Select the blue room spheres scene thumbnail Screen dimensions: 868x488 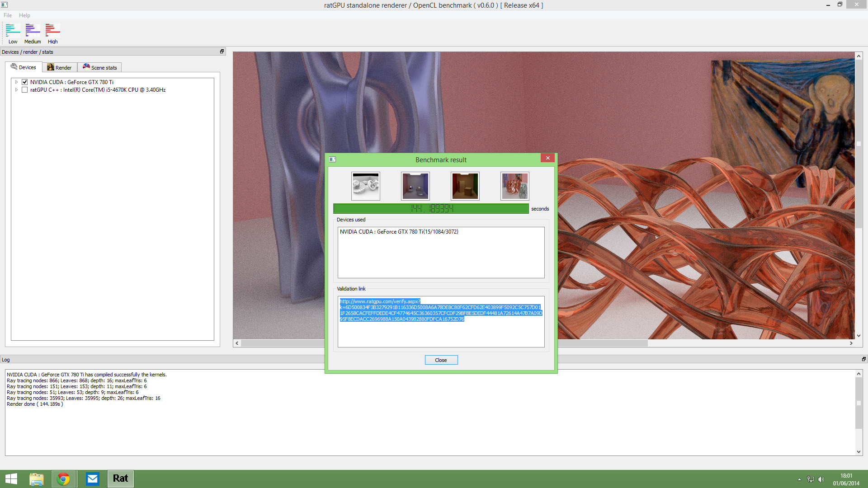point(415,186)
